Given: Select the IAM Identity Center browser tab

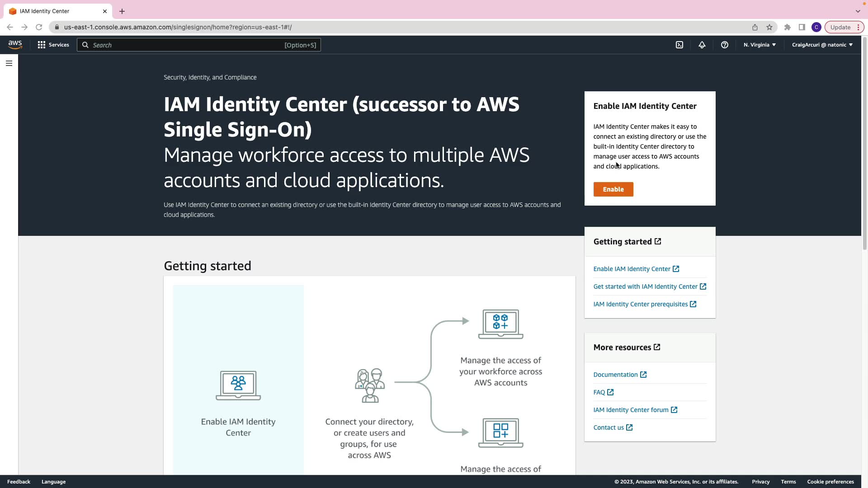Looking at the screenshot, I should click(x=54, y=11).
